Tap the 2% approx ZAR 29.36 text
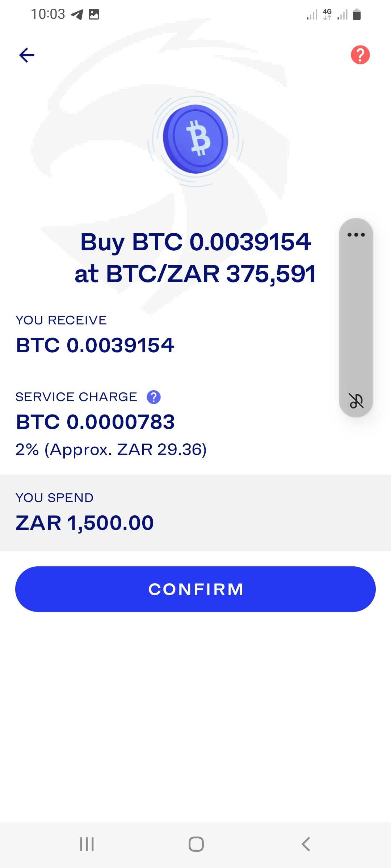The height and width of the screenshot is (868, 391). click(x=111, y=450)
